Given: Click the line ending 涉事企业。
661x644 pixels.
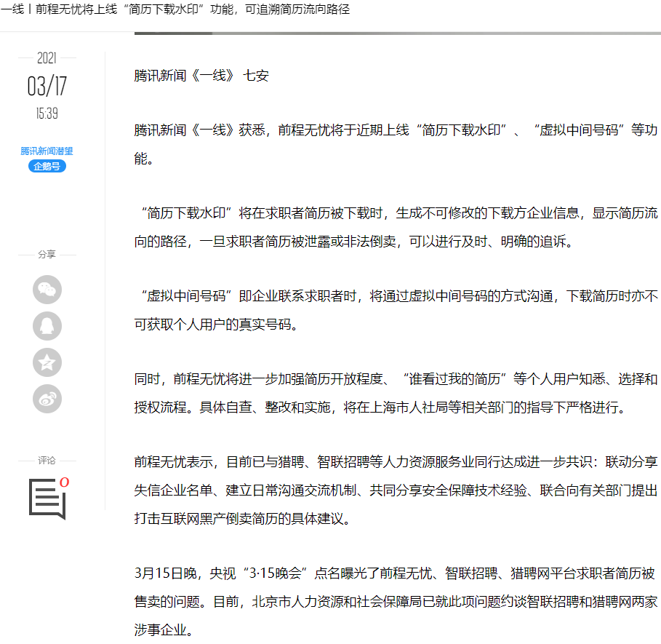Looking at the screenshot, I should tap(164, 629).
